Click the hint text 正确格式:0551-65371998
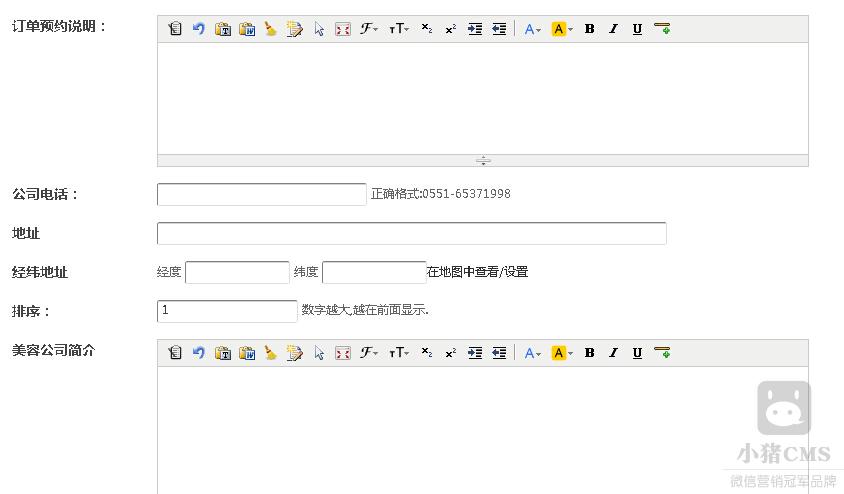 pyautogui.click(x=441, y=194)
